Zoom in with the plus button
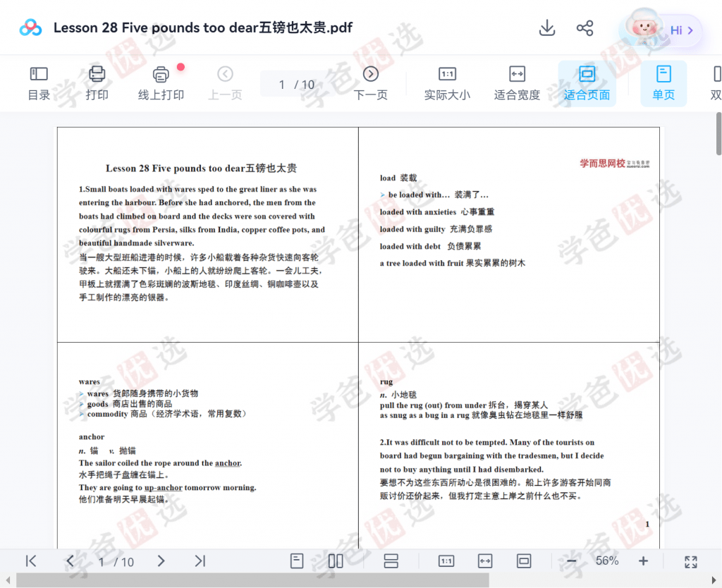 (x=643, y=561)
